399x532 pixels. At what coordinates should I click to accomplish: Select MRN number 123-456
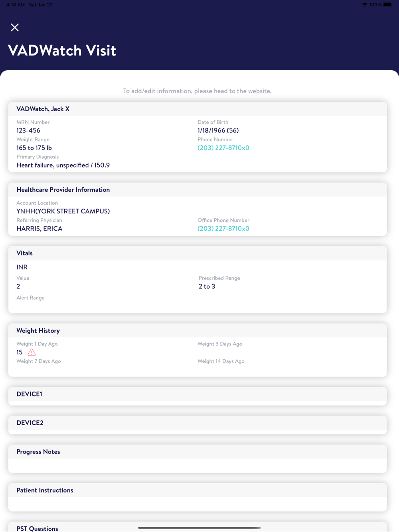[x=28, y=130]
